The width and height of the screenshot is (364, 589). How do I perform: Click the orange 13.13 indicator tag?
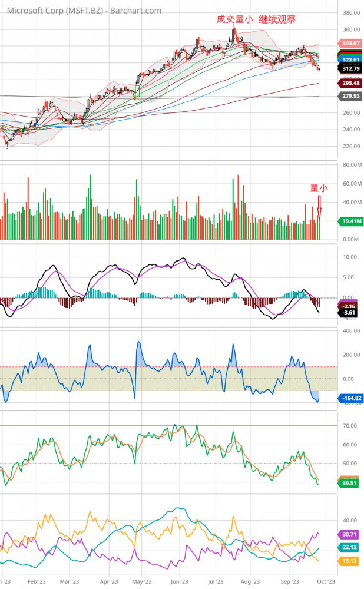point(351,561)
